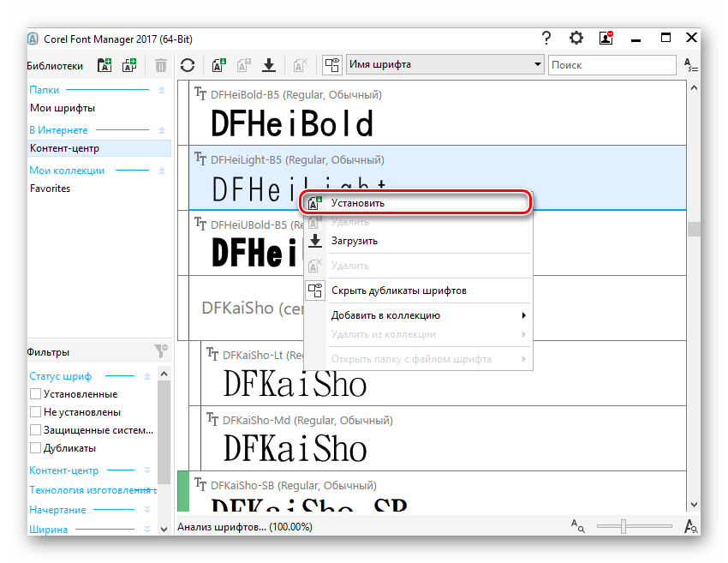The image size is (728, 563).
Task: Click the filter funnel icon beside Фильтры
Action: pyautogui.click(x=161, y=351)
